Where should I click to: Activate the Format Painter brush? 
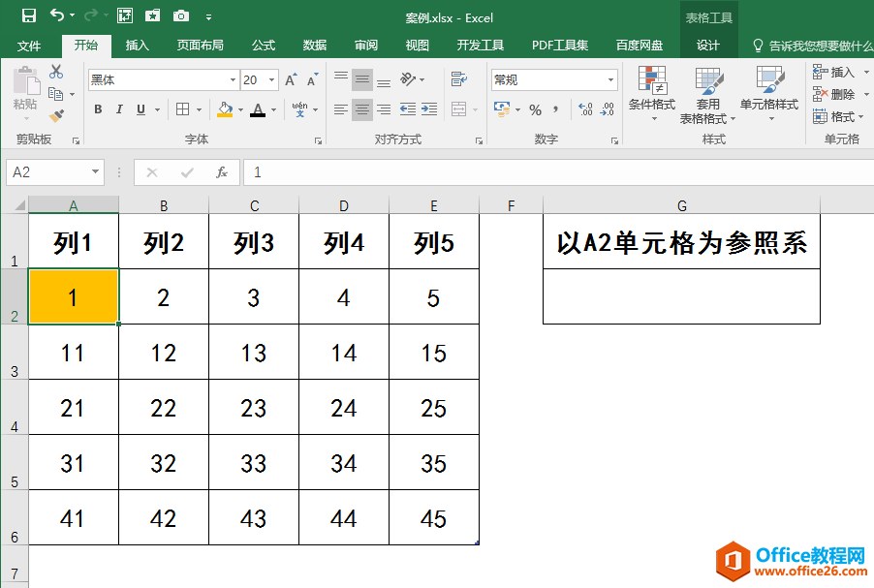click(x=56, y=116)
